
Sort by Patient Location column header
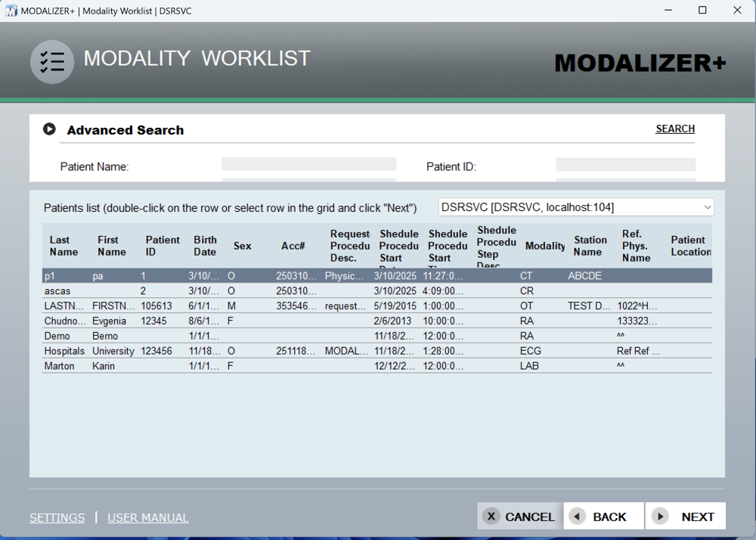click(690, 246)
